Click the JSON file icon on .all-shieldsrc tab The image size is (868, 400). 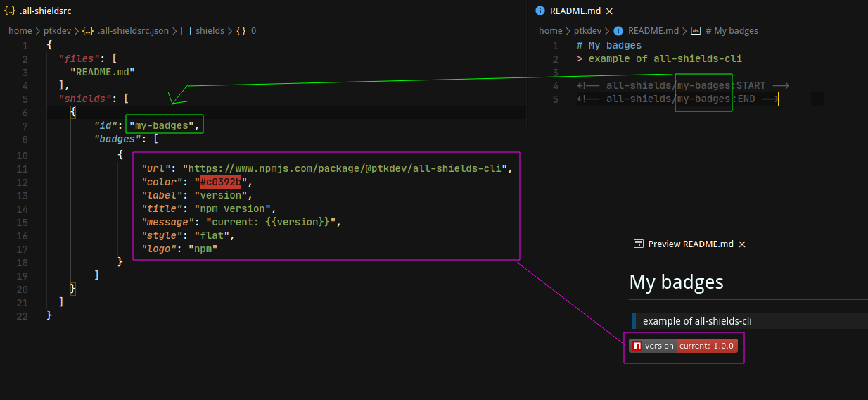(10, 11)
